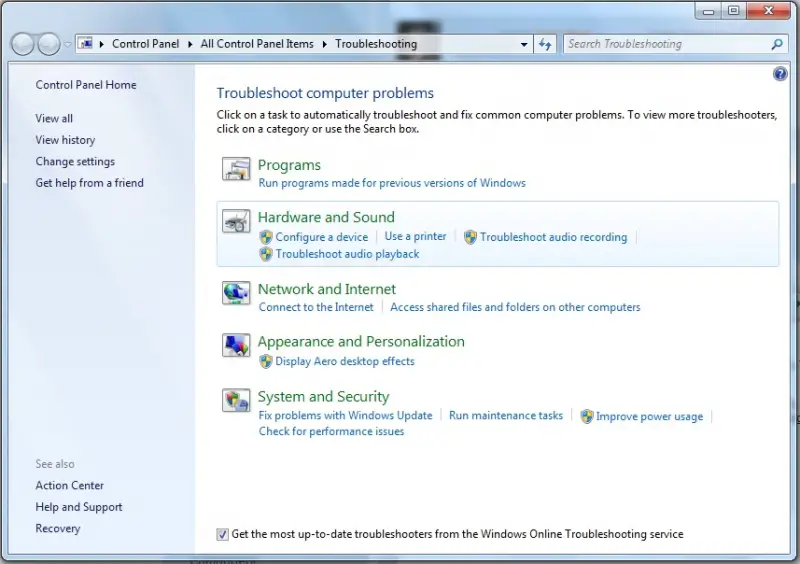
Task: Click Connect to the Internet
Action: (x=316, y=307)
